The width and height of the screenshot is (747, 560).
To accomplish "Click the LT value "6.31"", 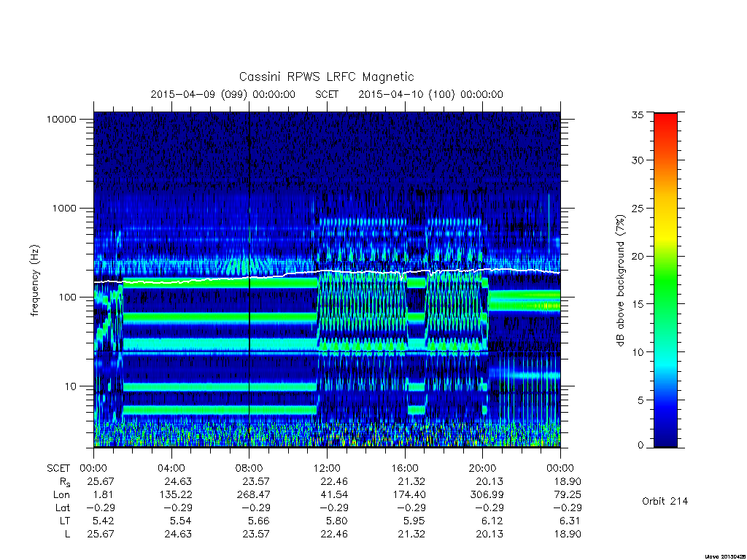I will pyautogui.click(x=570, y=521).
